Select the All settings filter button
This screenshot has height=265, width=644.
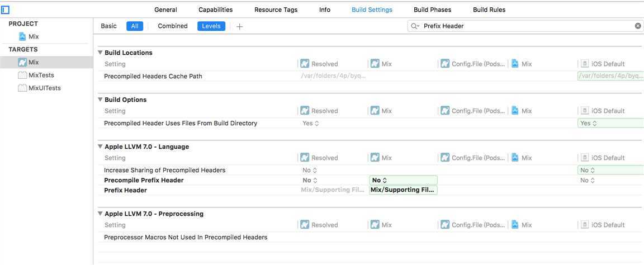[x=135, y=26]
